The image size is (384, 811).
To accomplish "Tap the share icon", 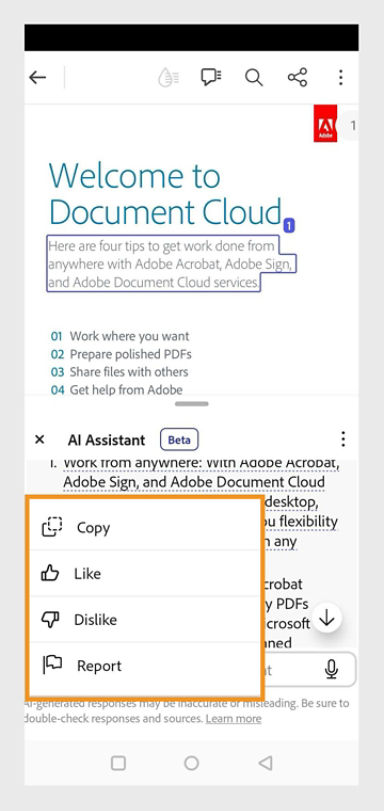I will (x=298, y=78).
